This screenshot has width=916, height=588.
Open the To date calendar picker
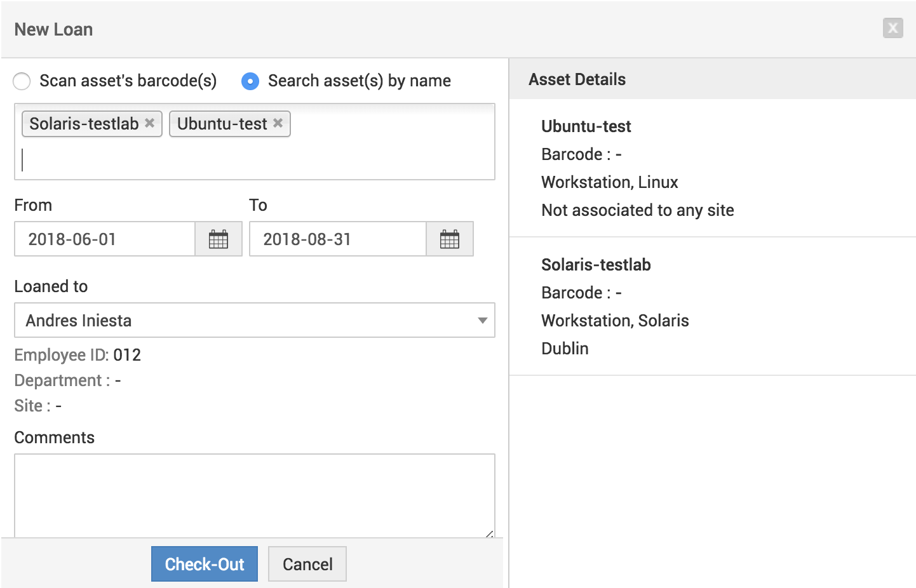(450, 239)
